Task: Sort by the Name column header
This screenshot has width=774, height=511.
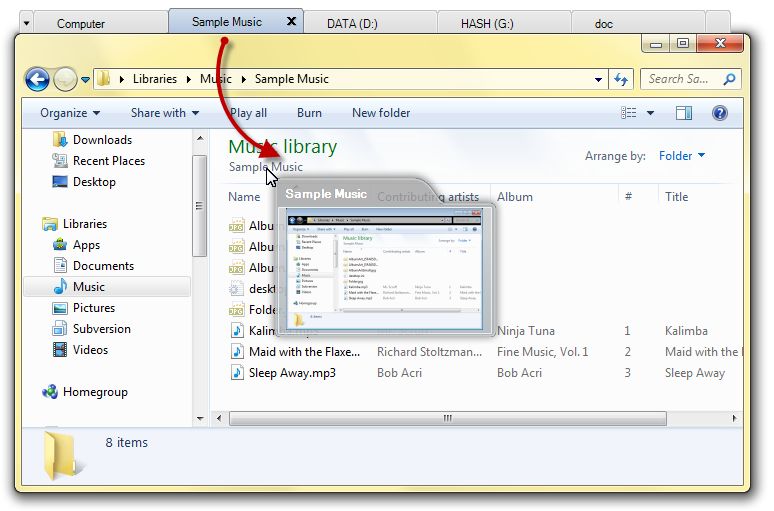Action: [244, 197]
